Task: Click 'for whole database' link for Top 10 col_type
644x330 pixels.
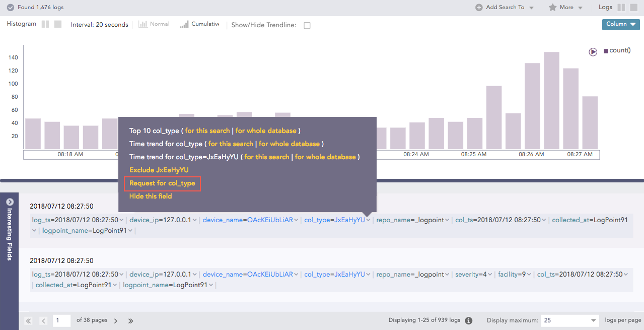Action: 266,131
